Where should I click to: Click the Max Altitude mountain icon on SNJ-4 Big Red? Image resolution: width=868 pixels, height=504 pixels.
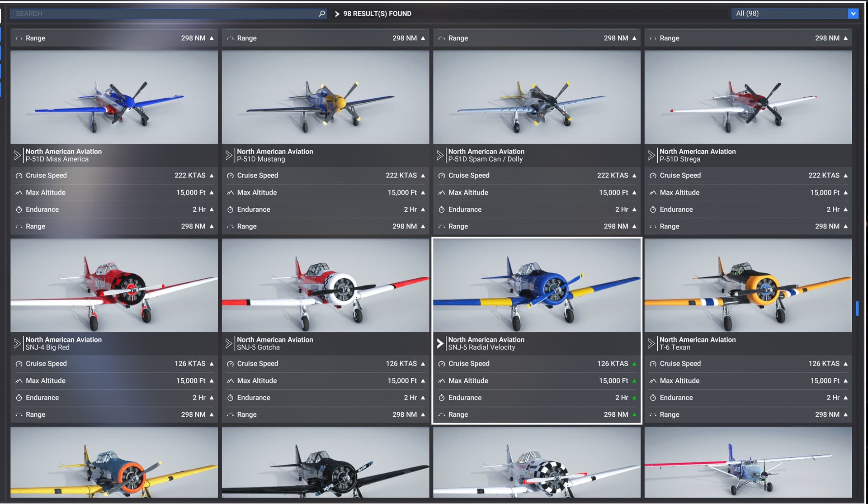pos(19,380)
